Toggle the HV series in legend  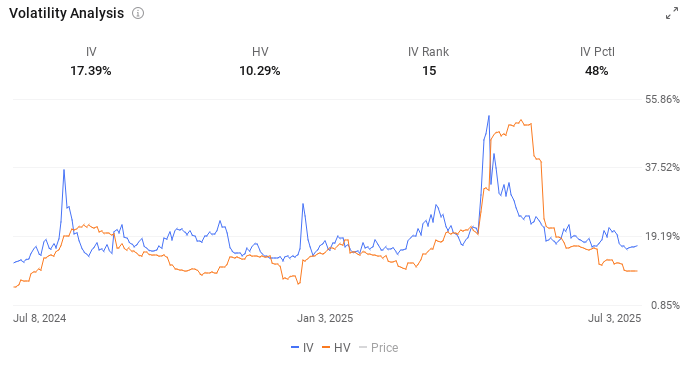click(x=336, y=348)
